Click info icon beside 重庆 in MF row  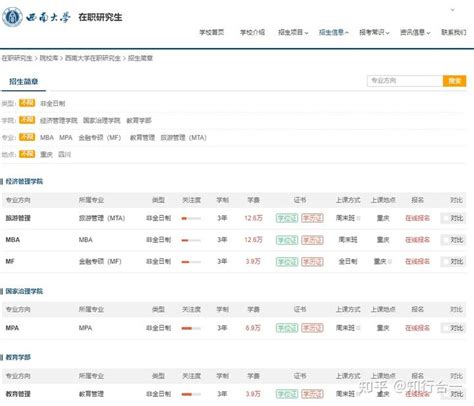(389, 262)
